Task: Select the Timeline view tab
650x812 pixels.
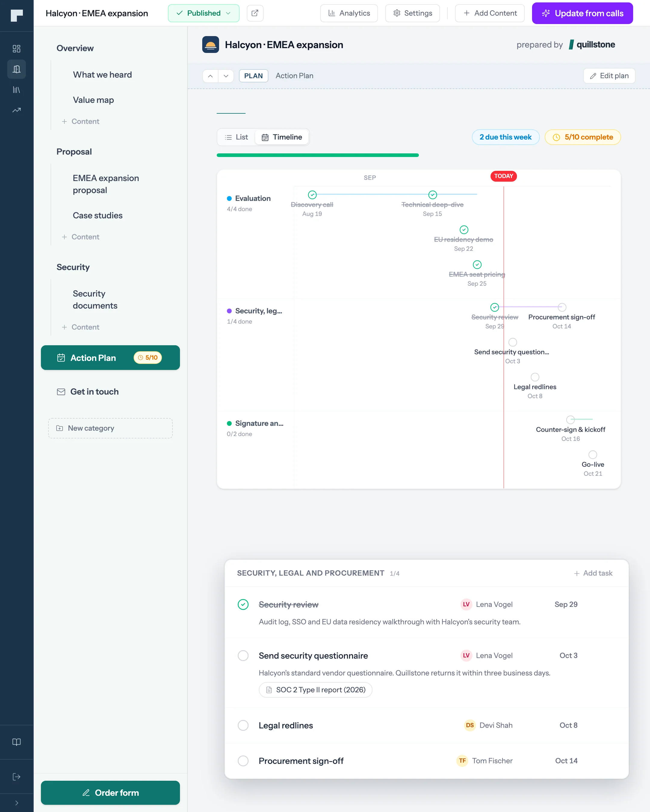Action: 282,137
